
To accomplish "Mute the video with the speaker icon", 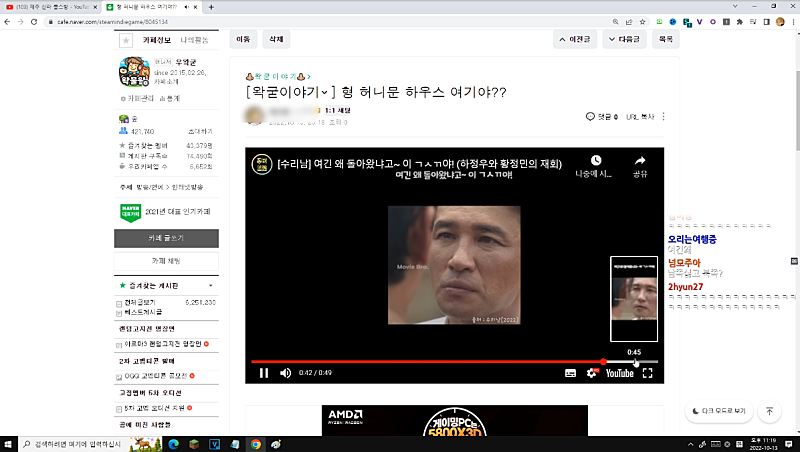I will [285, 373].
